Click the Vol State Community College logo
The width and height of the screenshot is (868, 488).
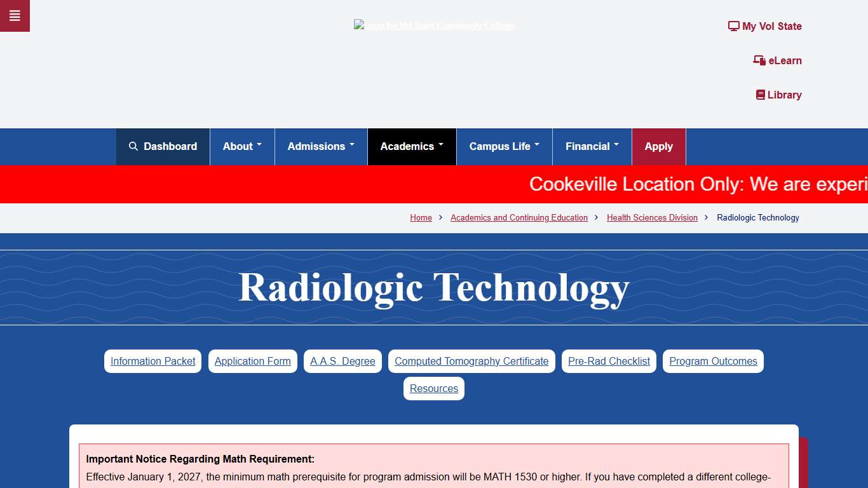[x=434, y=25]
